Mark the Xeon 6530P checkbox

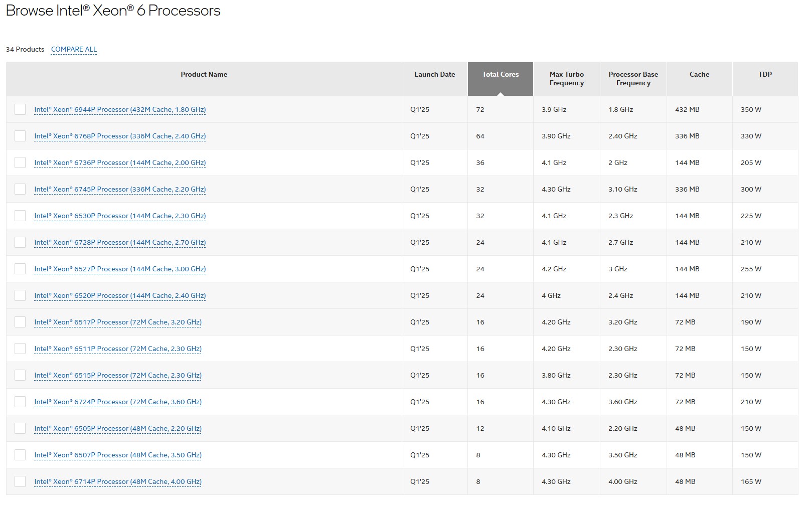tap(20, 216)
